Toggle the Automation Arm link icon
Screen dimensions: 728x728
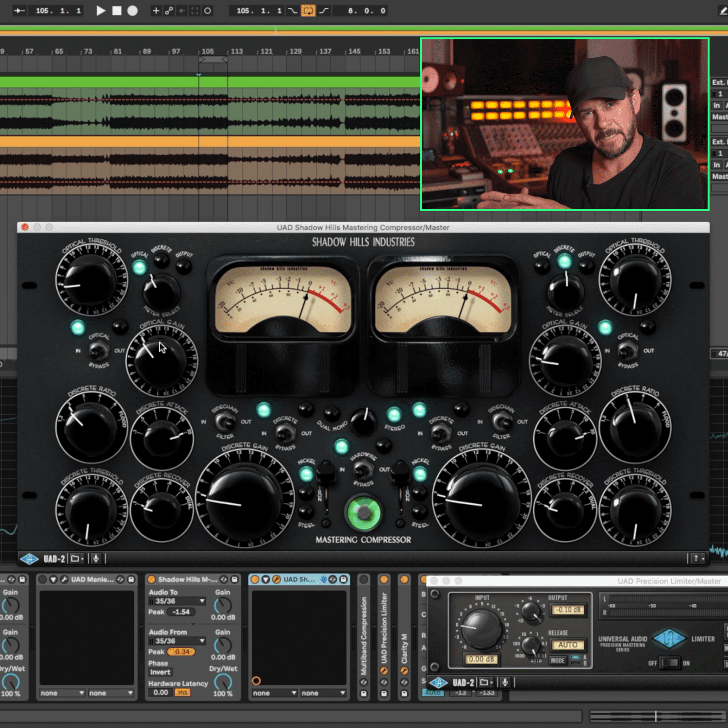[169, 11]
